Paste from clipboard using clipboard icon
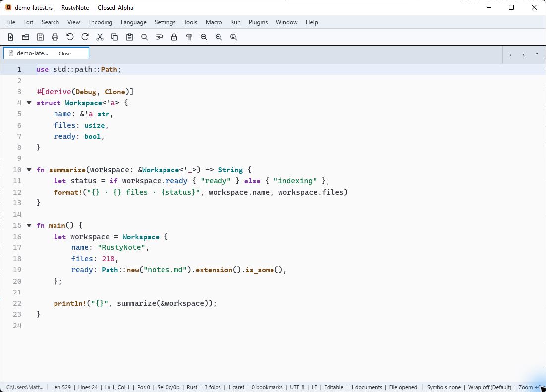The height and width of the screenshot is (392, 546). [129, 37]
